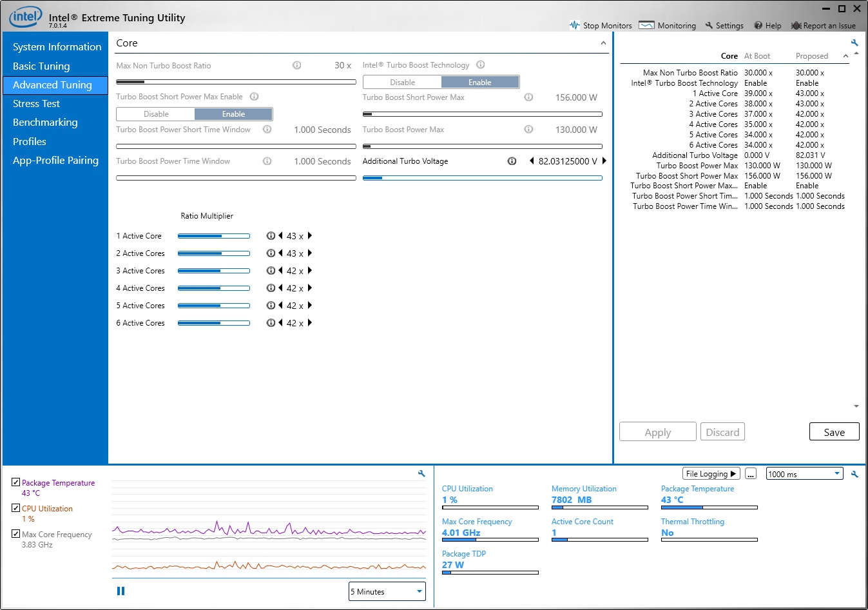868x610 pixels.
Task: Decrease 6 Active Cores ratio multiplier
Action: click(x=281, y=323)
